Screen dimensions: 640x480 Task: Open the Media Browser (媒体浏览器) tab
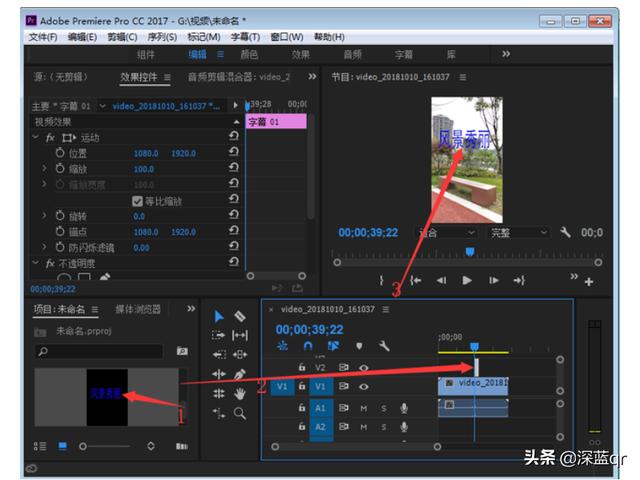click(138, 309)
